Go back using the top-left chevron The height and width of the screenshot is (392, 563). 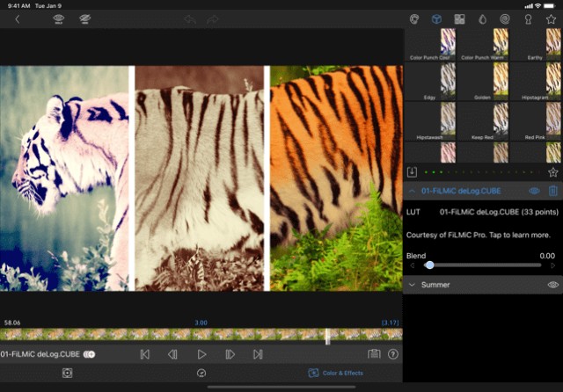[x=17, y=18]
